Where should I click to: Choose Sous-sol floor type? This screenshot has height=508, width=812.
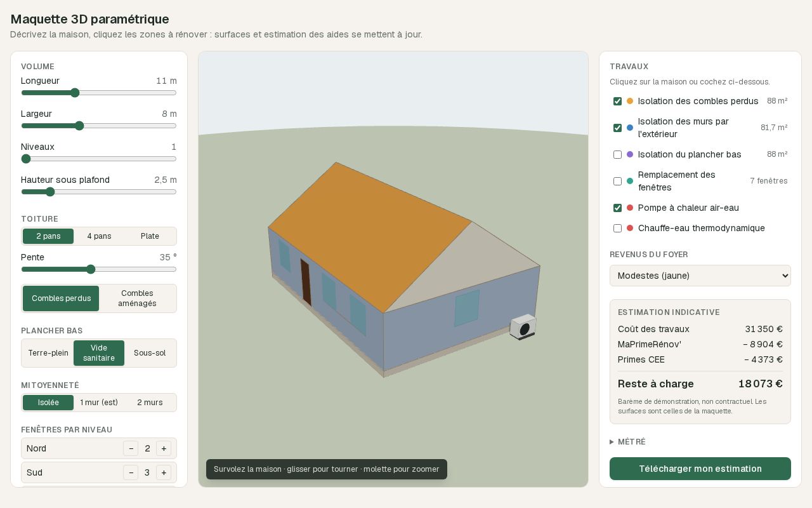[150, 353]
